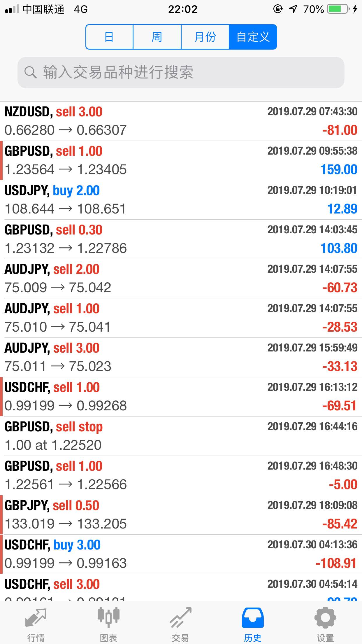
Task: Open the 图表 chart candlestick icon
Action: pos(108,617)
